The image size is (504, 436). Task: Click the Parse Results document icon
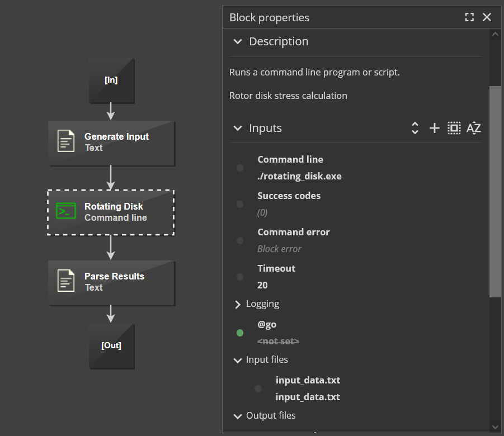(66, 281)
